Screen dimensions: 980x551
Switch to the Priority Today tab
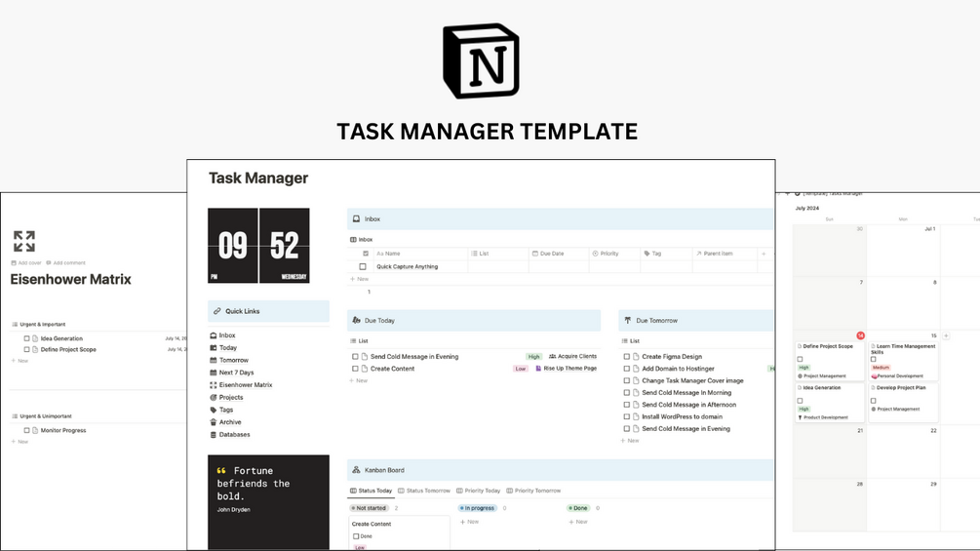click(x=478, y=491)
